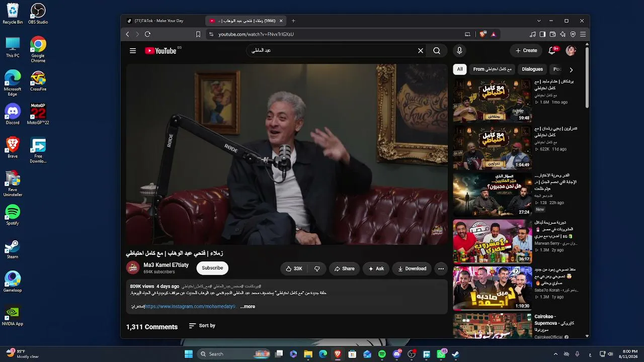Image resolution: width=644 pixels, height=362 pixels.
Task: Start voice search with the microphone
Action: coord(459,51)
